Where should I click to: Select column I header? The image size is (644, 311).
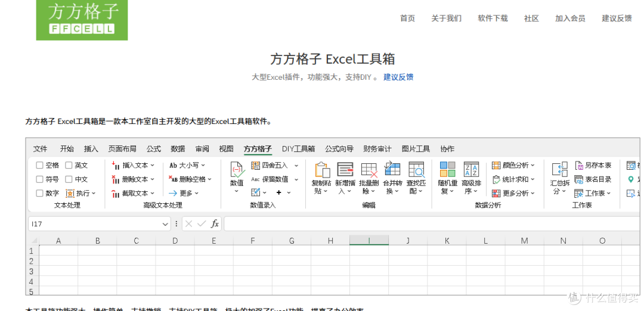click(x=369, y=241)
